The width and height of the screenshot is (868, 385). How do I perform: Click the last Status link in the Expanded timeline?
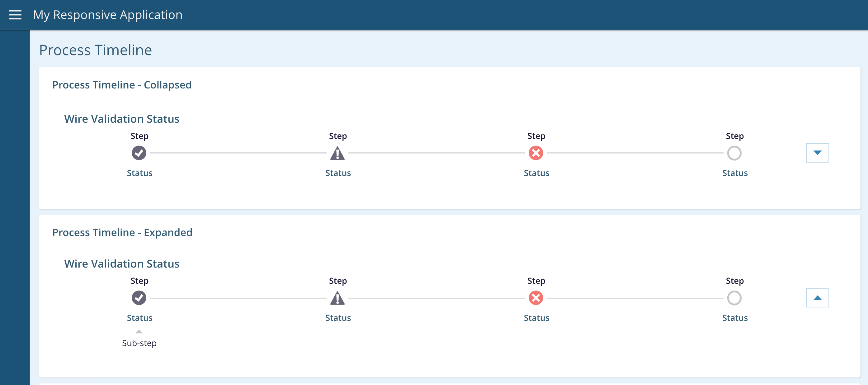(x=735, y=318)
